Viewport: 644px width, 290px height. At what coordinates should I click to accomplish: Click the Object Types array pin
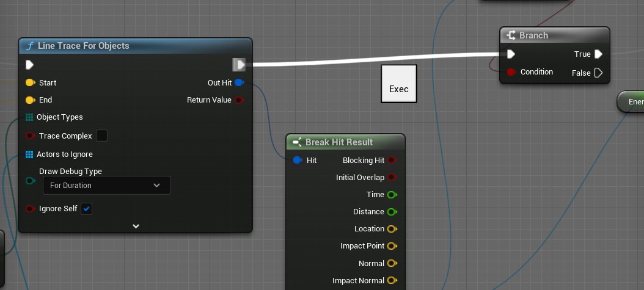[29, 117]
